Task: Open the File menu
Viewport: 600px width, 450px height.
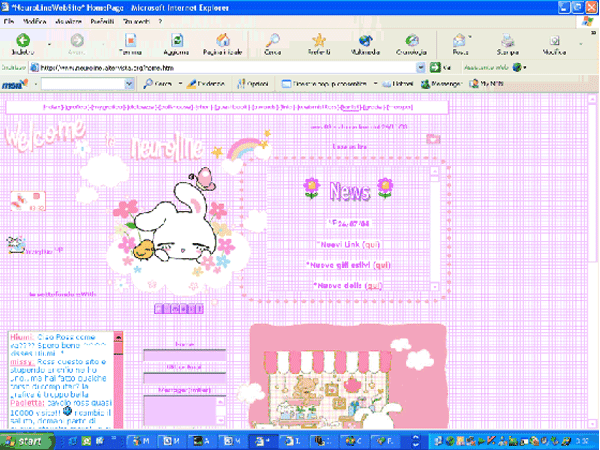Action: pos(9,21)
